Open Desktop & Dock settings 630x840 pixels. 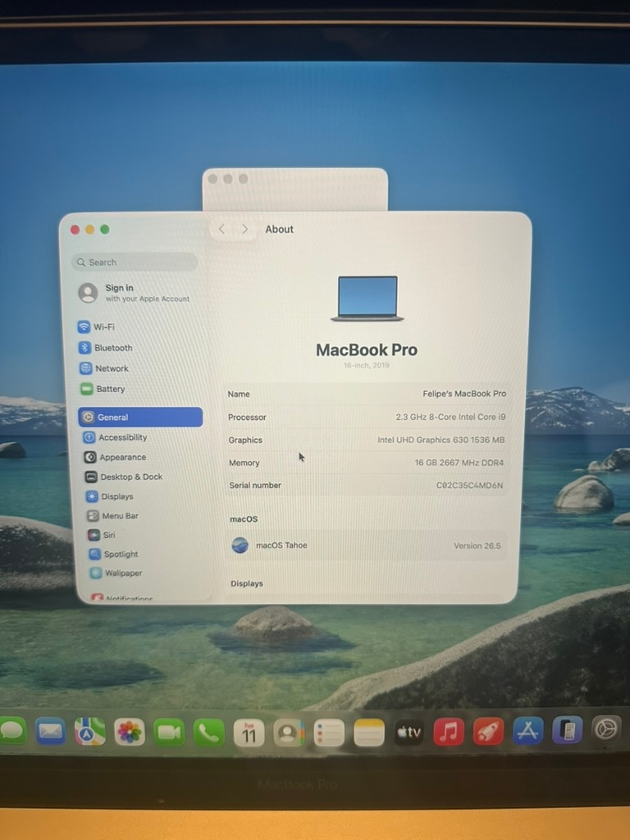(x=124, y=477)
